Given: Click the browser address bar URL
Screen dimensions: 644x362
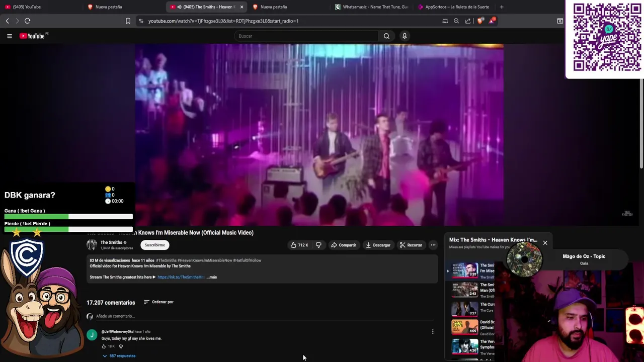Looking at the screenshot, I should coord(223,21).
